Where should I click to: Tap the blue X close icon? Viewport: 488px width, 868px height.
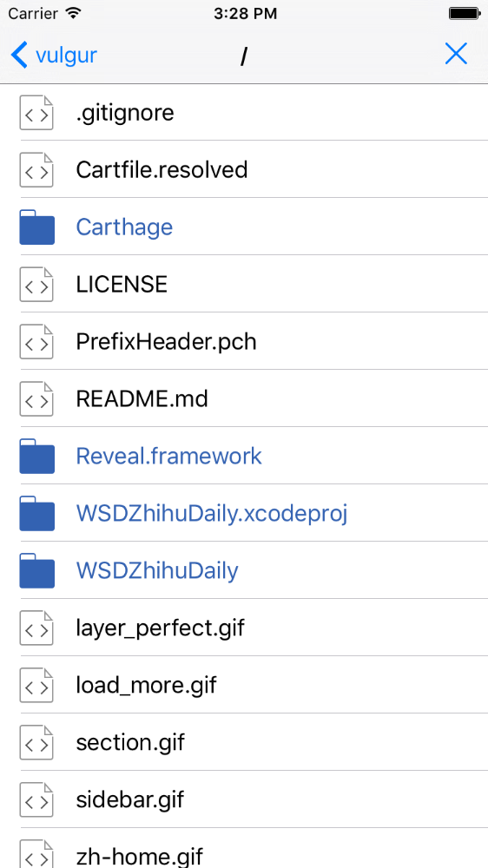pos(456,54)
